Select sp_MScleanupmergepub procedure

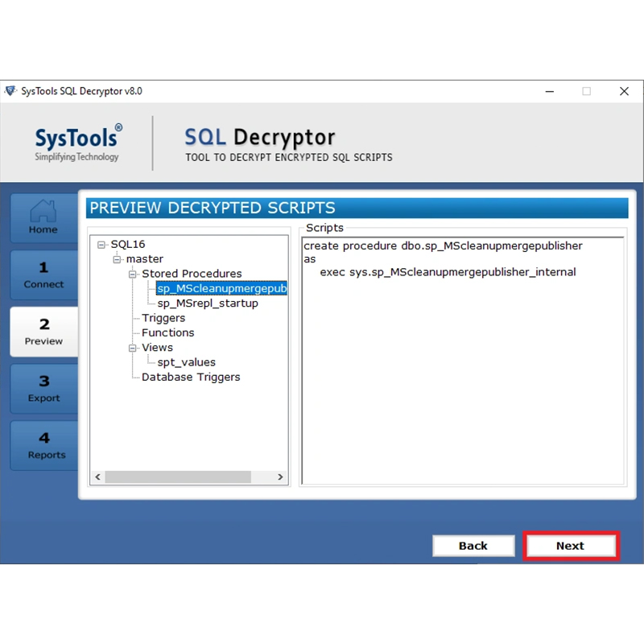[x=222, y=289]
